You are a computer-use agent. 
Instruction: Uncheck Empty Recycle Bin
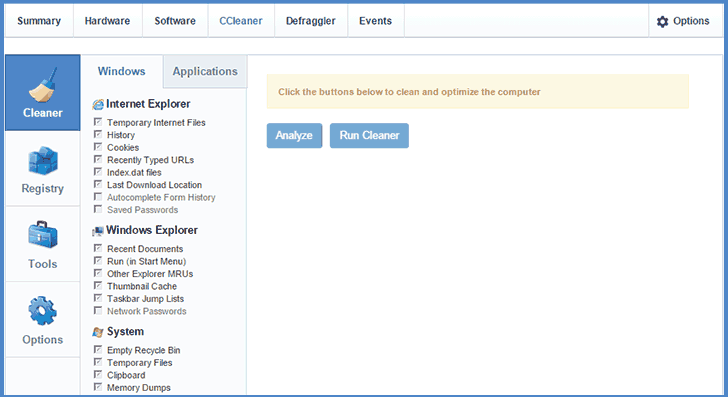point(98,349)
